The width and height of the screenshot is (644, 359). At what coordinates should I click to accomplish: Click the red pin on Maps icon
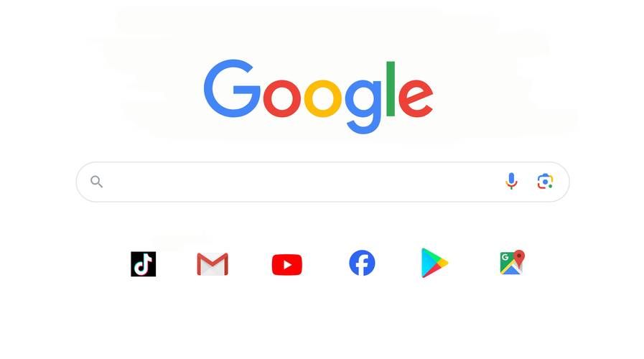[519, 258]
